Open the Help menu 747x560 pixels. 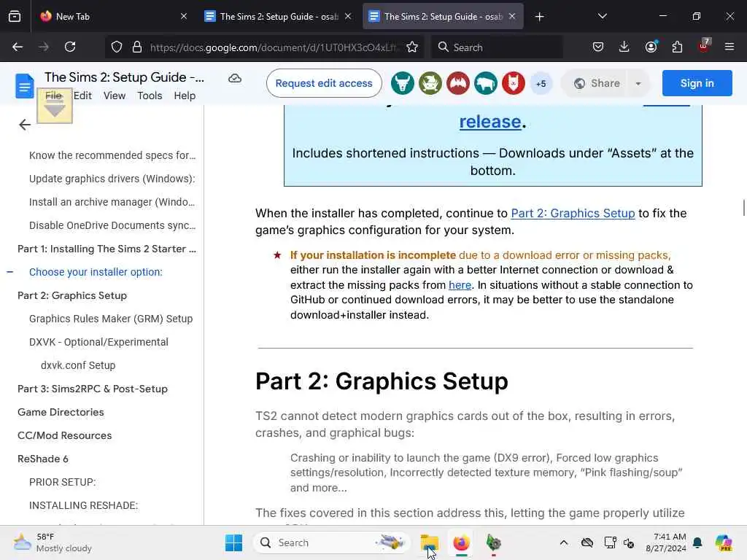(x=185, y=96)
